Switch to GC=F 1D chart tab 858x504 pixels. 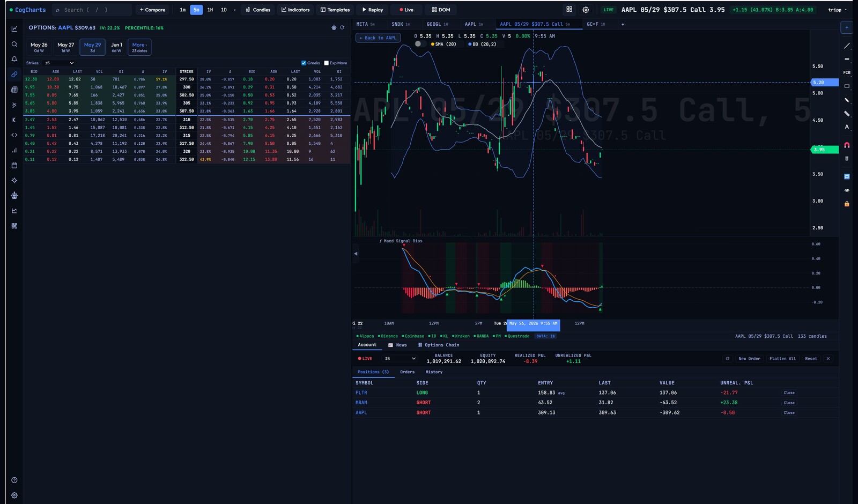pos(596,24)
